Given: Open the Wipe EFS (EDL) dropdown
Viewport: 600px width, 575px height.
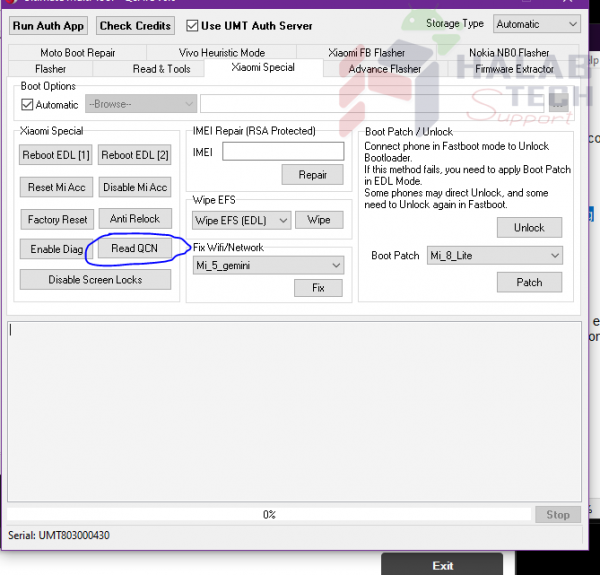Looking at the screenshot, I should (241, 220).
